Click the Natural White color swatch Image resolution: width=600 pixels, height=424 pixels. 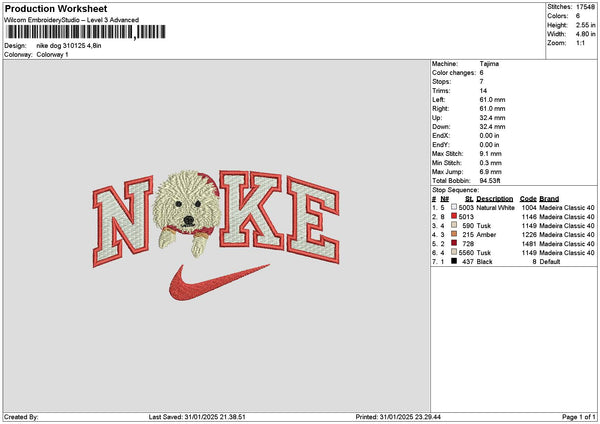coord(454,207)
